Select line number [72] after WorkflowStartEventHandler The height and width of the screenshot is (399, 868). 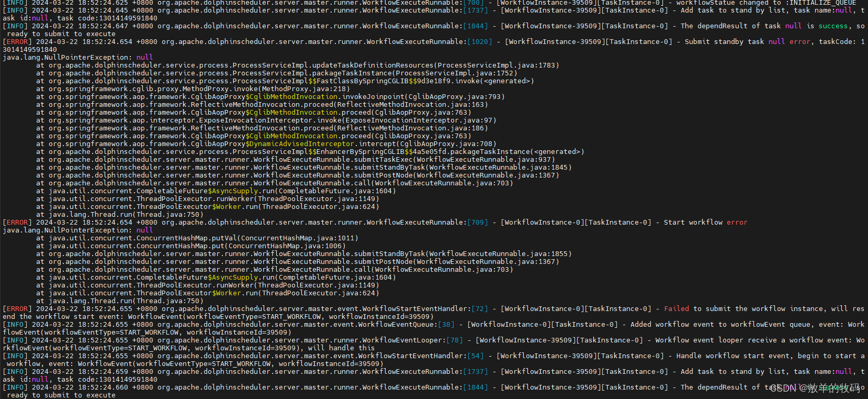point(480,308)
